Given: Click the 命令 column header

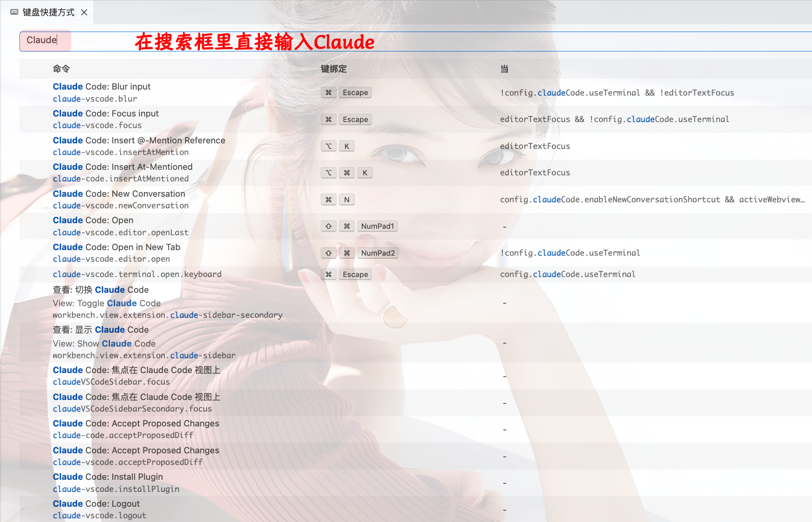Looking at the screenshot, I should point(61,69).
